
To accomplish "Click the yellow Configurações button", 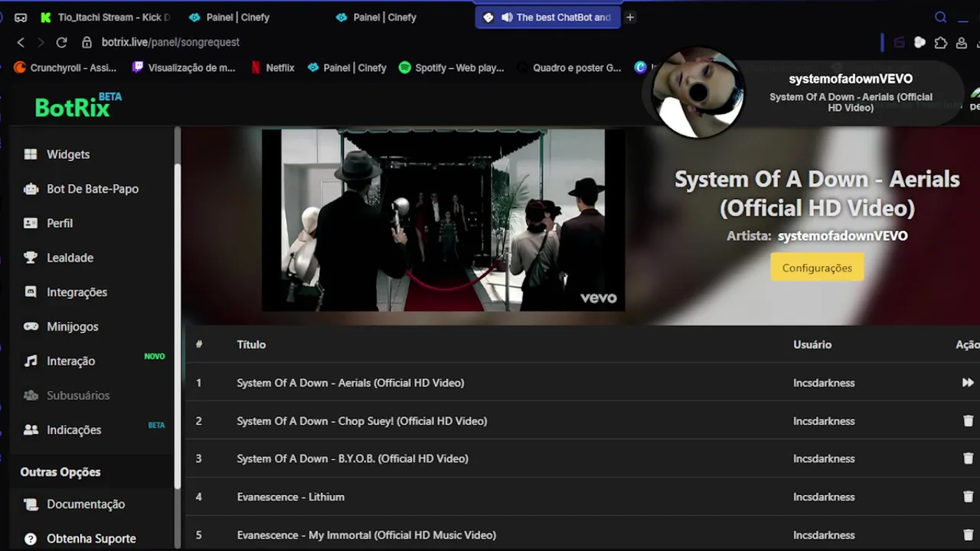I will [817, 268].
